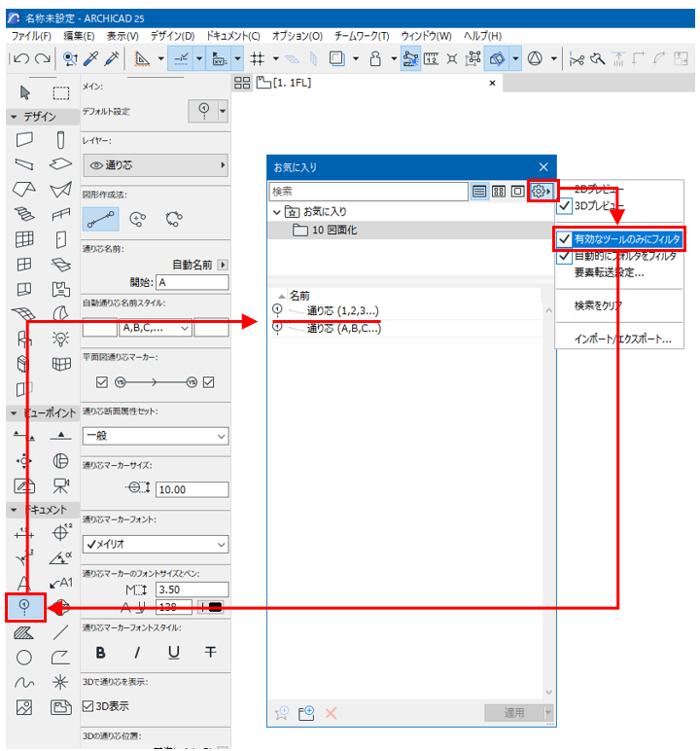Screen dimensions: 700x751
Task: Click the Redo toolbar icon
Action: (x=43, y=59)
